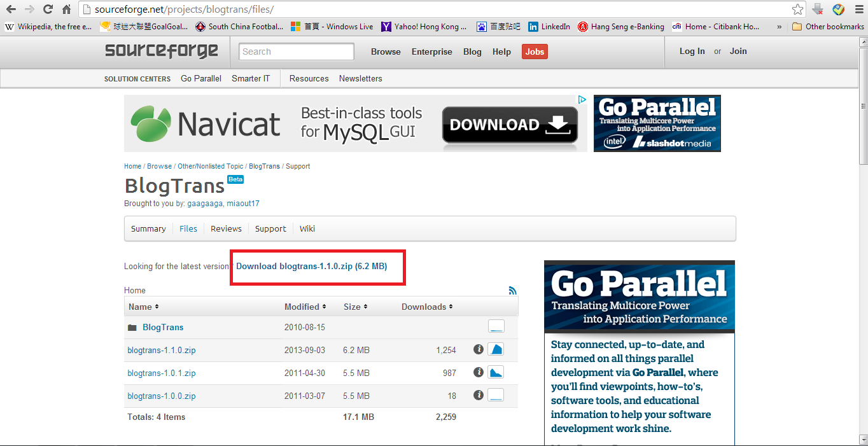868x446 pixels.
Task: Click the SourceForge logo
Action: [x=162, y=51]
